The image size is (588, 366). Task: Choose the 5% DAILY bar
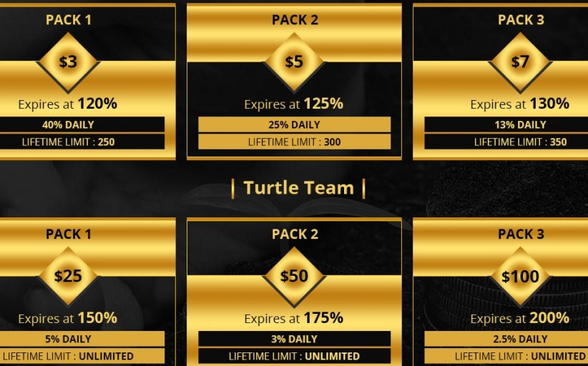pos(68,339)
